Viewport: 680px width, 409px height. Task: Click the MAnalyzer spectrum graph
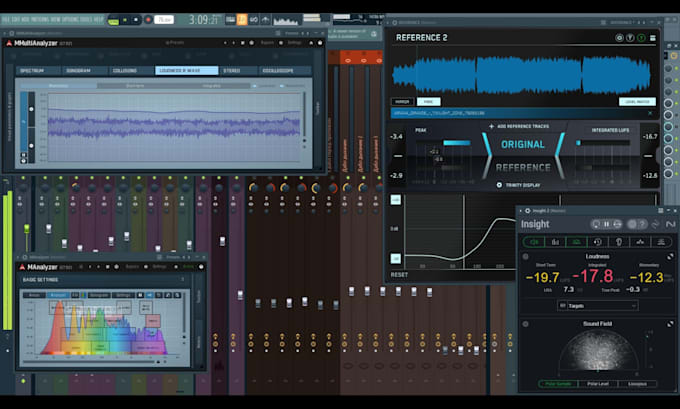(102, 328)
